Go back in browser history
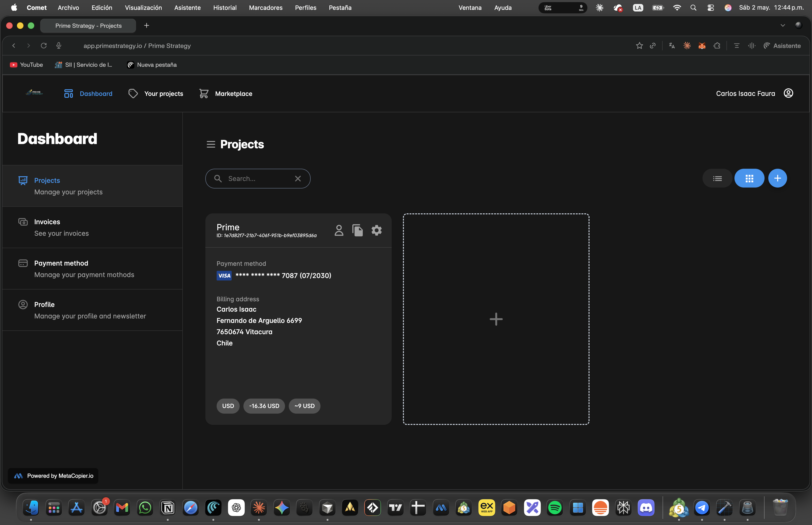This screenshot has height=525, width=812. click(x=14, y=46)
